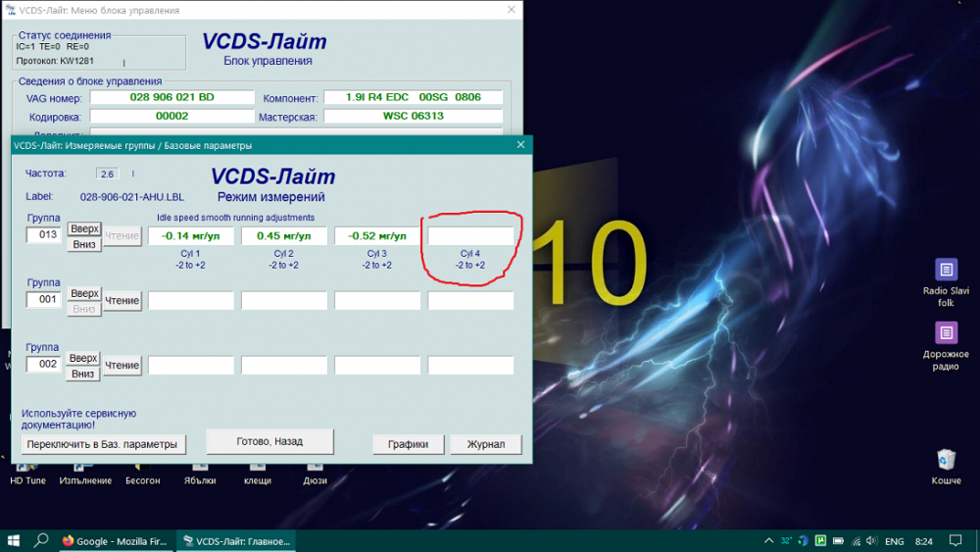Click Чтение button for group 001
Screen dimensions: 980x552
[x=122, y=301]
